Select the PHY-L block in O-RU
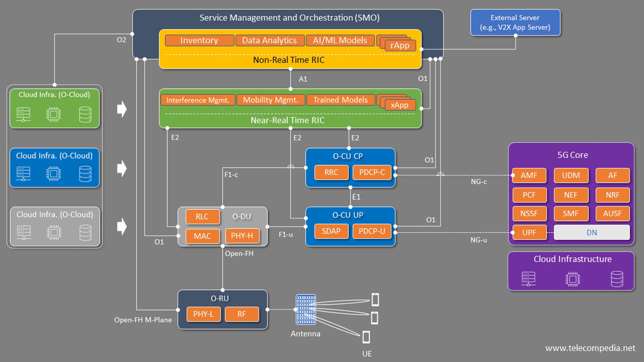The image size is (644, 362). coord(203,314)
